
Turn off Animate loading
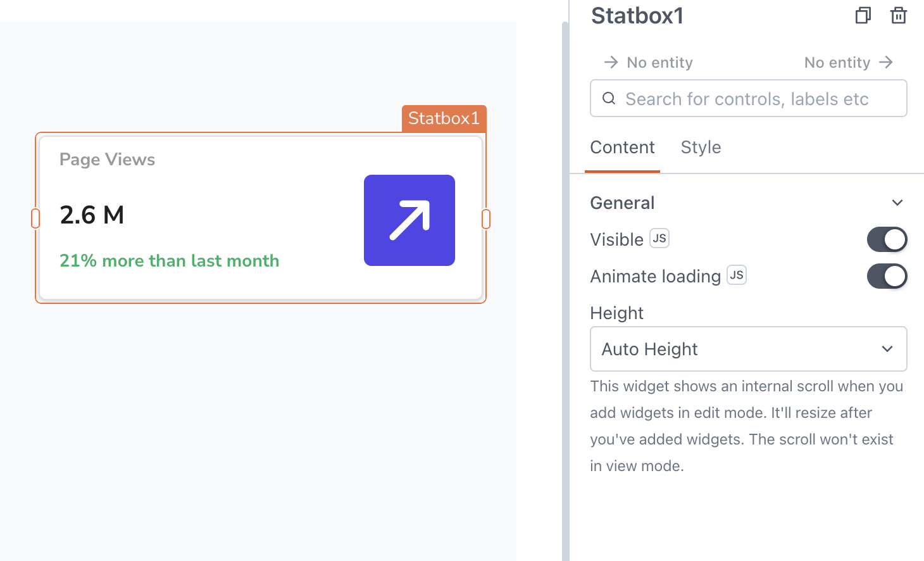click(x=887, y=276)
